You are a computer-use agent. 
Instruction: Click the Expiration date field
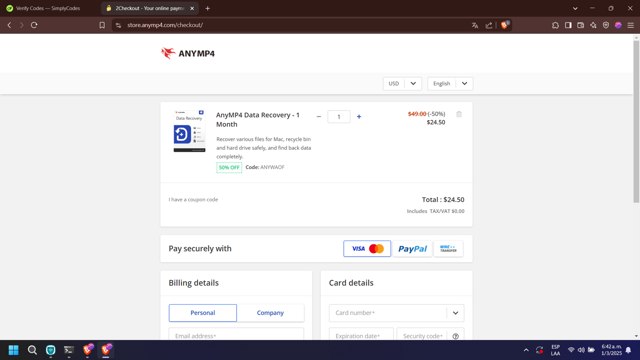coord(361,334)
